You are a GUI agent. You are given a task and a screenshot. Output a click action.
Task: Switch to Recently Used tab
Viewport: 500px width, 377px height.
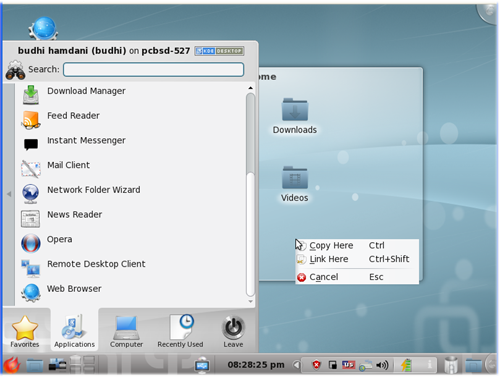(180, 331)
